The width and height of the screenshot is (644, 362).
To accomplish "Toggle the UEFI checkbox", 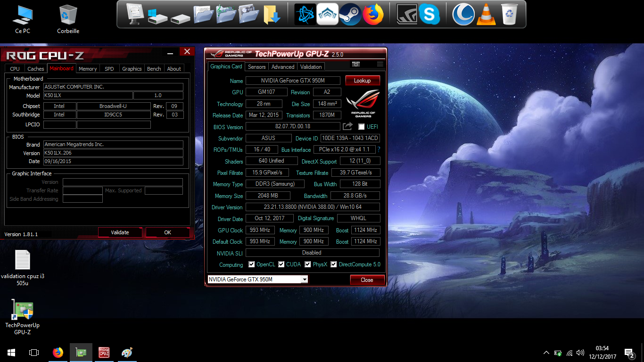I will click(362, 127).
